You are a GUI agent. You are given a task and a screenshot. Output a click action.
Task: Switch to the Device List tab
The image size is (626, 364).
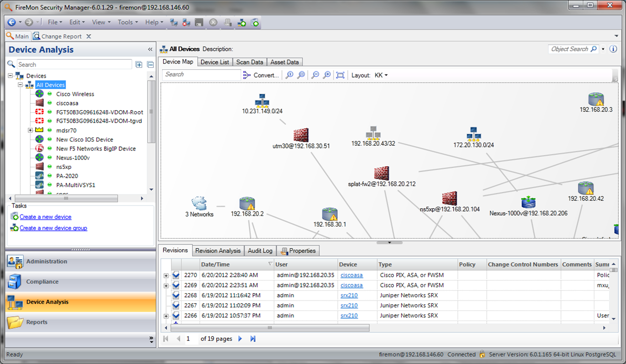tap(215, 62)
